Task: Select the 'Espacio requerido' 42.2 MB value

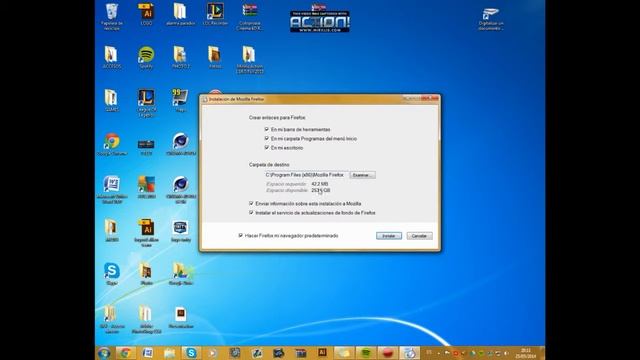Action: (320, 184)
